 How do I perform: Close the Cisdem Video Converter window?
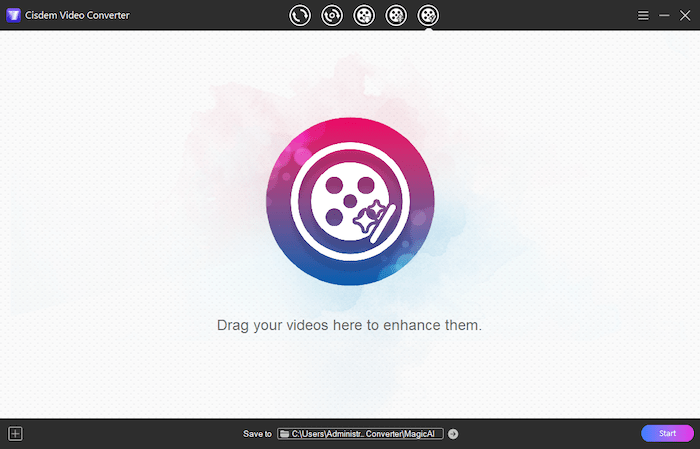[685, 16]
